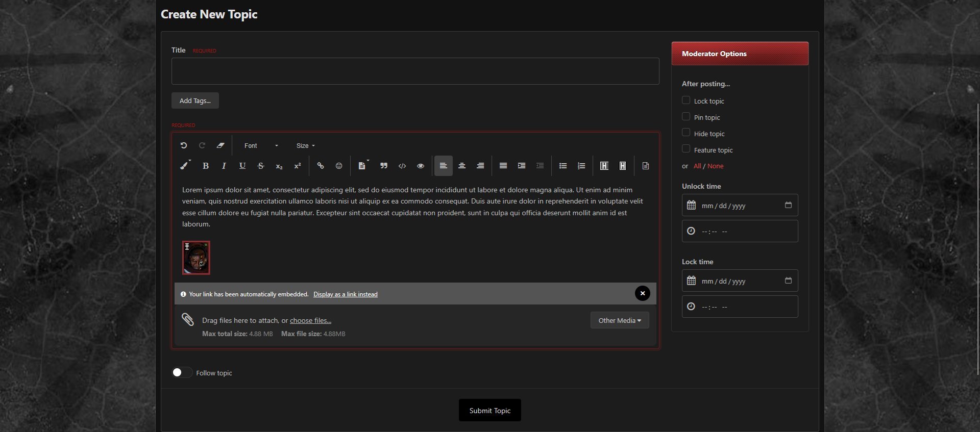The width and height of the screenshot is (980, 432).
Task: Dismiss the embedded link notification
Action: pyautogui.click(x=642, y=293)
